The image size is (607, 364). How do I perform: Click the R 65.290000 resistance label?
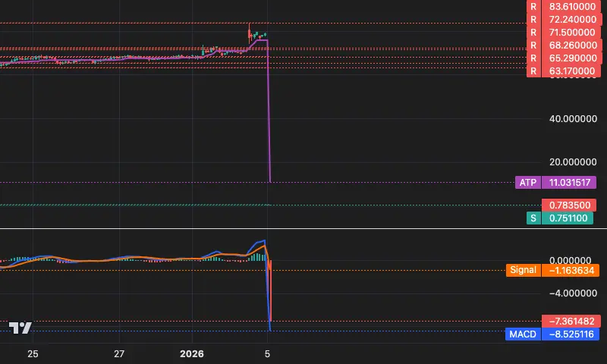564,58
